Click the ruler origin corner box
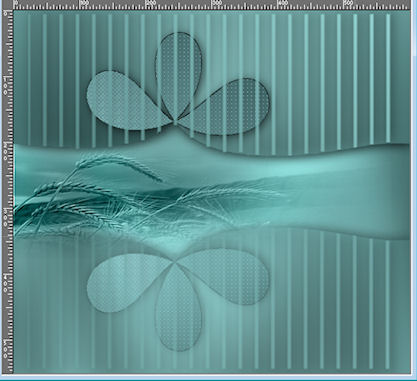 pyautogui.click(x=7, y=5)
